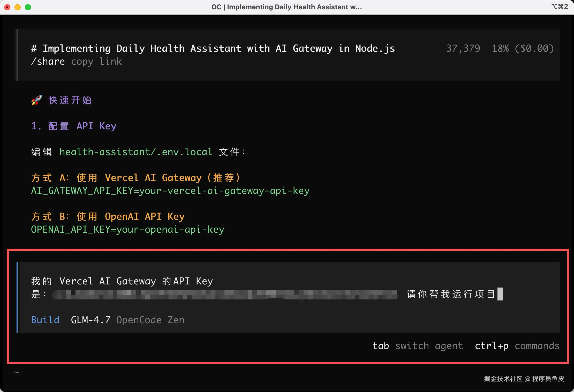Click the AI_GATEWAY_API_KEY line
The width and height of the screenshot is (574, 392).
[170, 191]
